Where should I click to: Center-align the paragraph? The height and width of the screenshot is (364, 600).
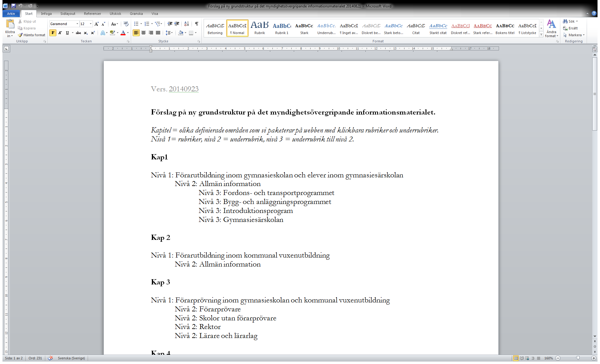point(143,33)
